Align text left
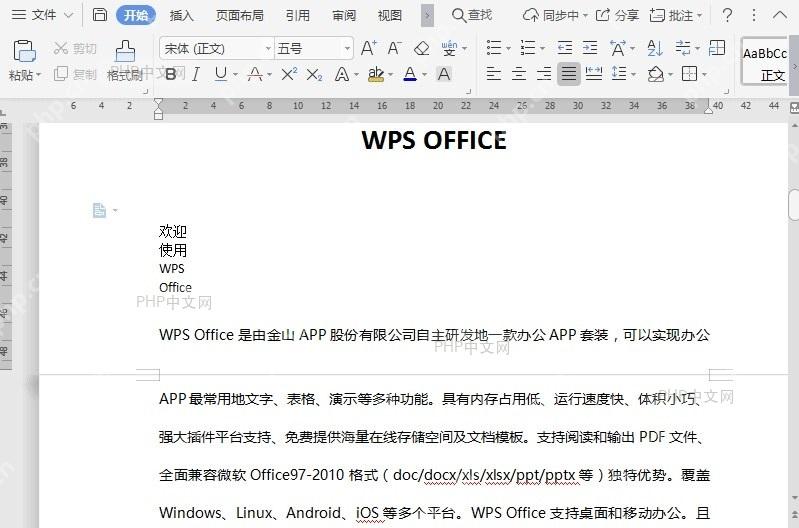The image size is (799, 528). 493,74
